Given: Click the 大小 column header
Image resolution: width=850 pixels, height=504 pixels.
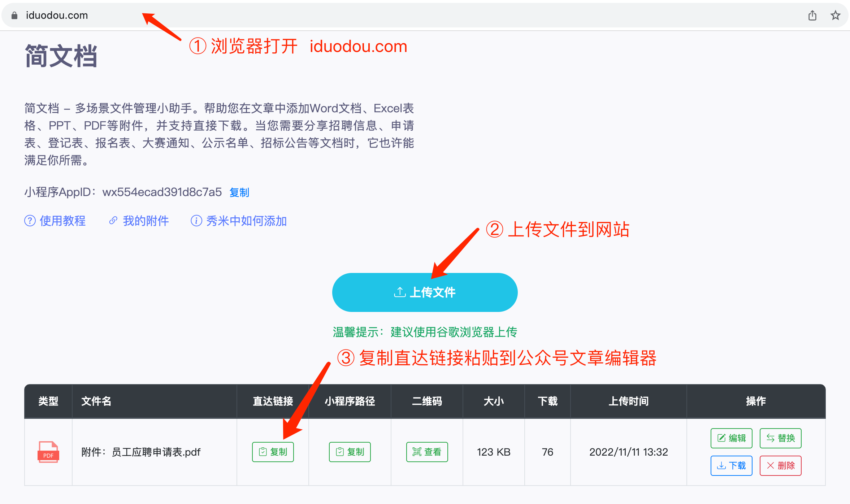Looking at the screenshot, I should pyautogui.click(x=494, y=401).
